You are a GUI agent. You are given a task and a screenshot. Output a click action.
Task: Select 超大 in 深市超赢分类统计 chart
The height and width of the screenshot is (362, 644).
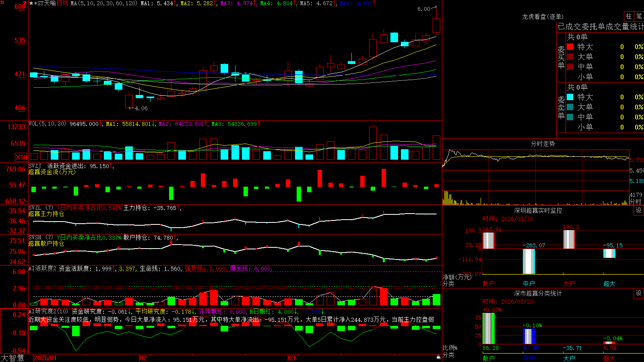609,358
